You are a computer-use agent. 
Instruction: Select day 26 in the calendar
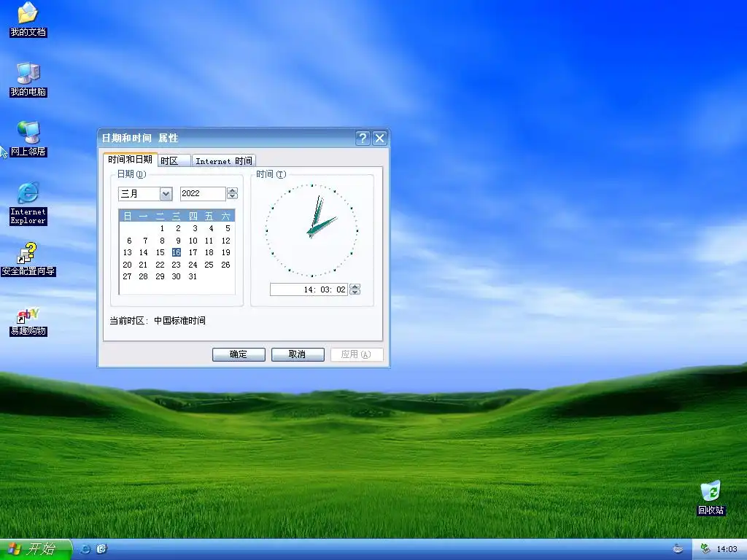pyautogui.click(x=226, y=265)
